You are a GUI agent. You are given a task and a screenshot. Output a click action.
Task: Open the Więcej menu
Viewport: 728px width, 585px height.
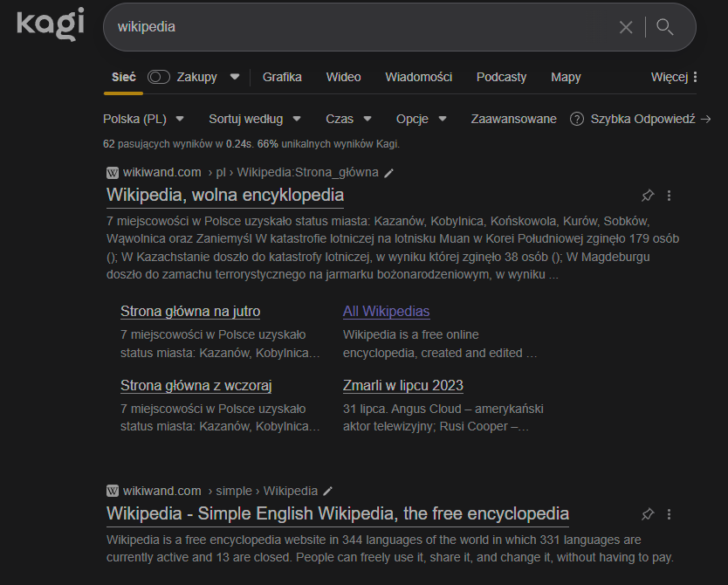[x=674, y=77]
